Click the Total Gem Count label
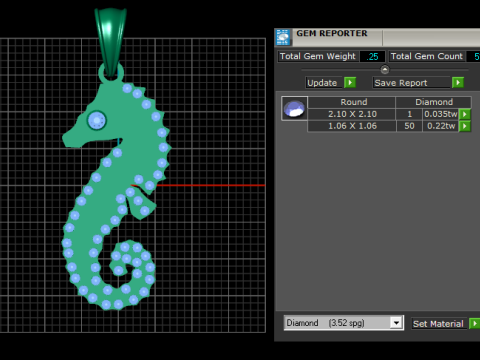Screen dimensions: 480x360 click(x=427, y=56)
